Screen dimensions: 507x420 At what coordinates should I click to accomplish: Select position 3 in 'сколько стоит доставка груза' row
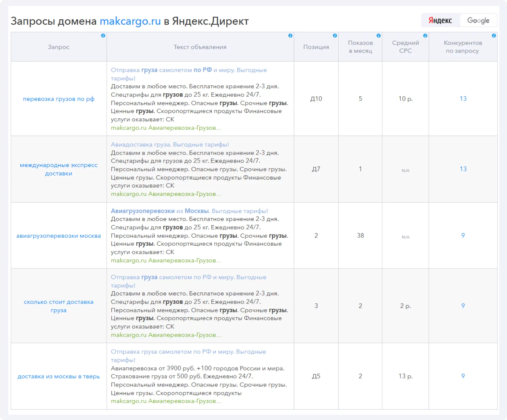316,306
